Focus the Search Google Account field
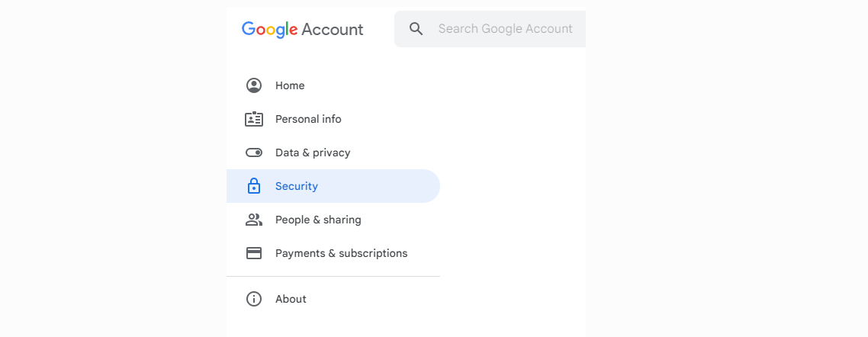 point(505,29)
